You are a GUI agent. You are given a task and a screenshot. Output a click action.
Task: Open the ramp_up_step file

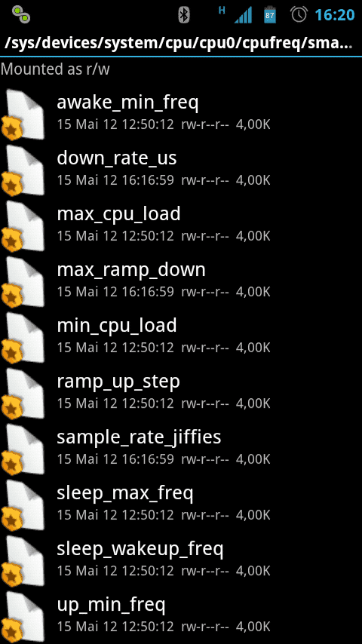tap(181, 391)
